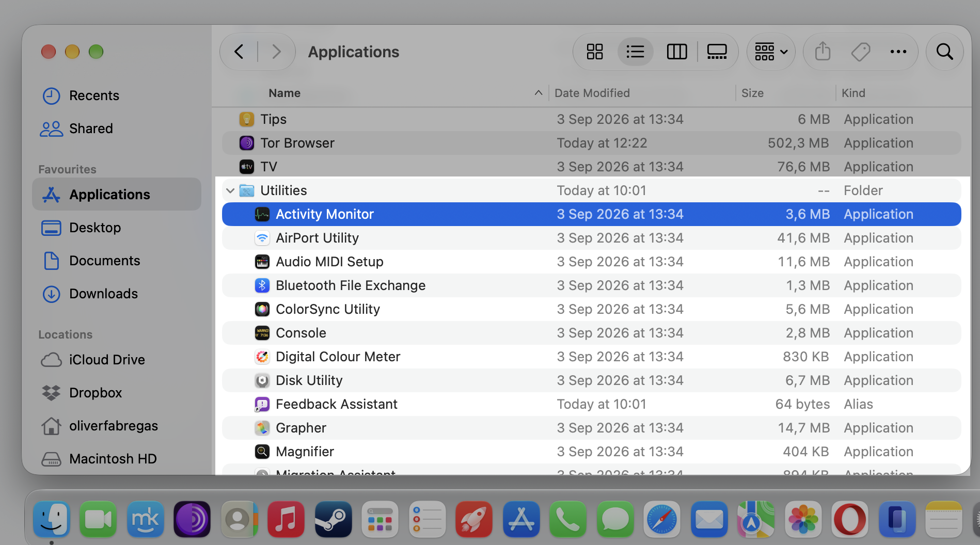Sort by the Size column header
The height and width of the screenshot is (545, 980).
(x=752, y=93)
